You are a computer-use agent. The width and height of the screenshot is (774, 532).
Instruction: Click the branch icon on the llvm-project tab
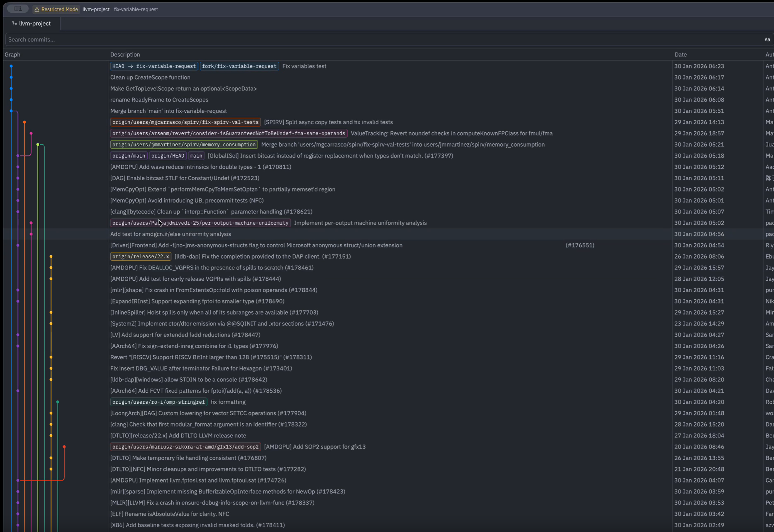tap(14, 23)
